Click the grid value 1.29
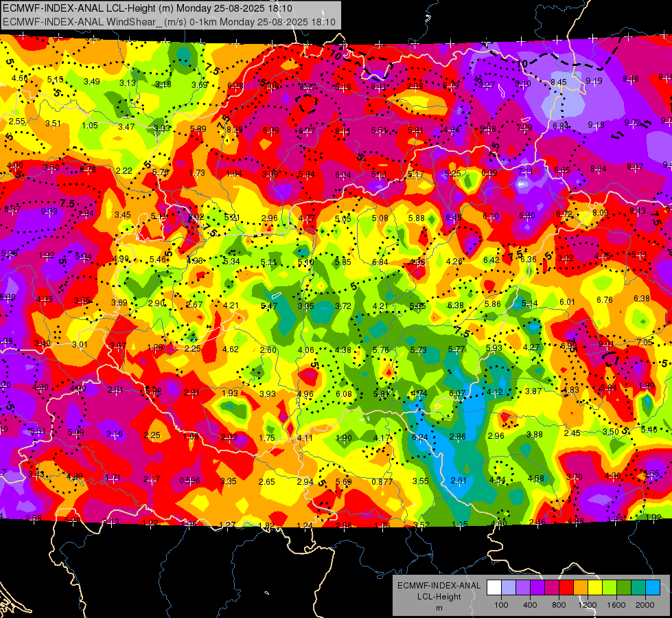 pos(154,347)
